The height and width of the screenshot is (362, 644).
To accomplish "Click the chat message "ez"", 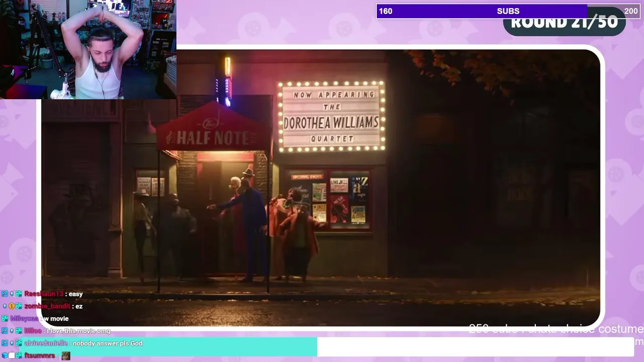I will coord(78,306).
